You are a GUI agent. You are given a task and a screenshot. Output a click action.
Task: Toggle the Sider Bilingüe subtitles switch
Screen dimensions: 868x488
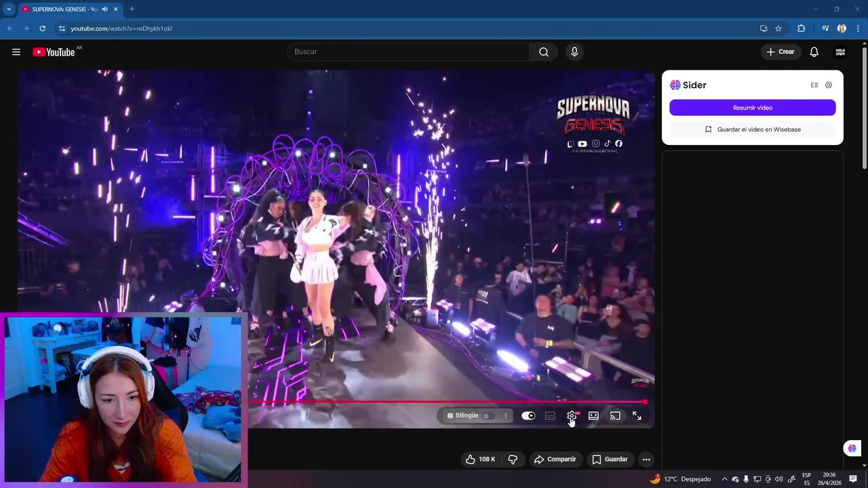click(x=488, y=415)
